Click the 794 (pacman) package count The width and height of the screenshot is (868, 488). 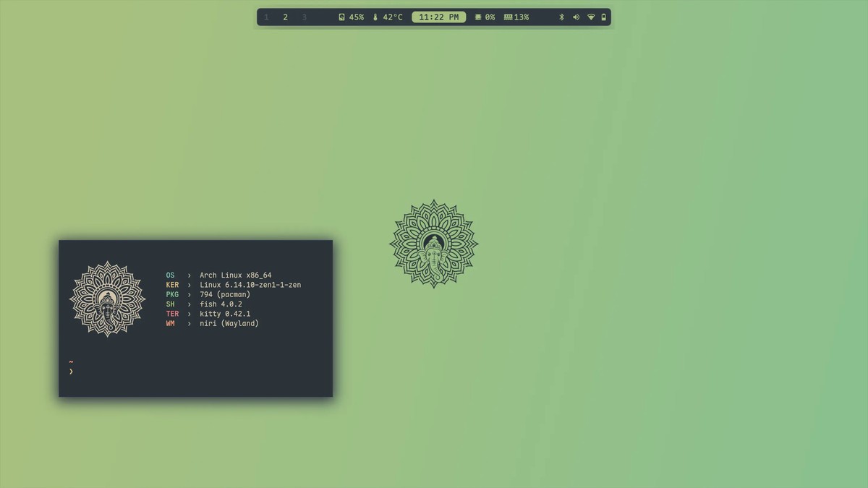tap(225, 295)
